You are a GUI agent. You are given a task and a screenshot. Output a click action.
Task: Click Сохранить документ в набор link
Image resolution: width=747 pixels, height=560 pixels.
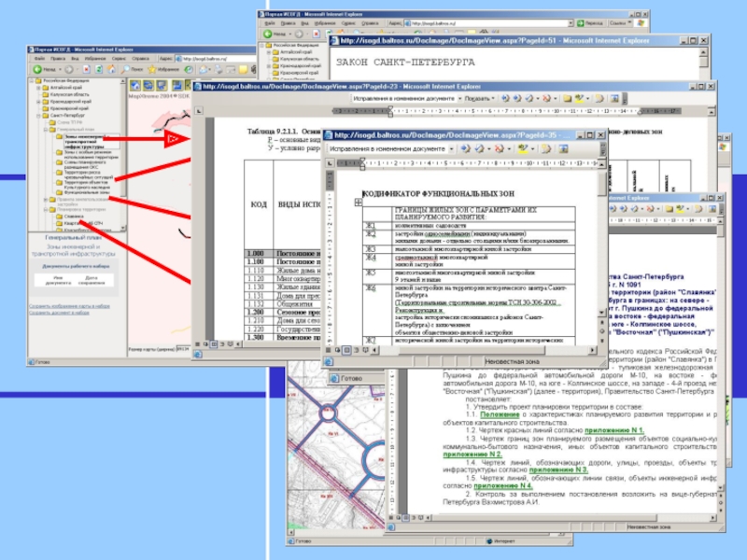[x=59, y=313]
